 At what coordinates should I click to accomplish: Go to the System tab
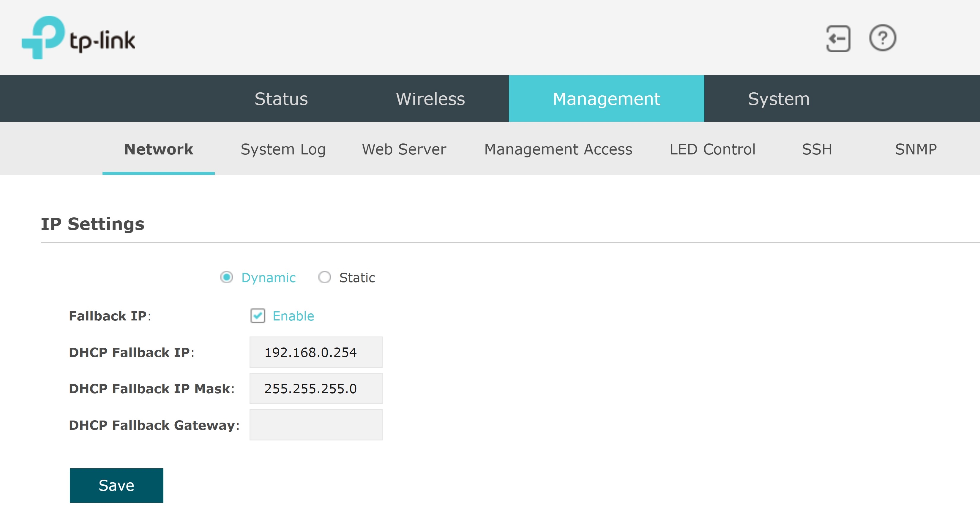point(778,99)
